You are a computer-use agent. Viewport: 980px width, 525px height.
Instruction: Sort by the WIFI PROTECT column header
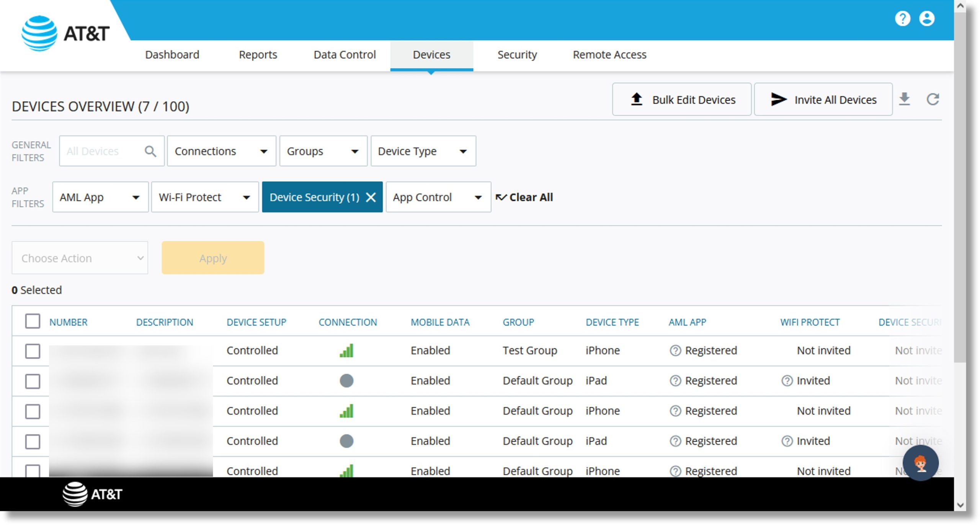click(x=810, y=322)
